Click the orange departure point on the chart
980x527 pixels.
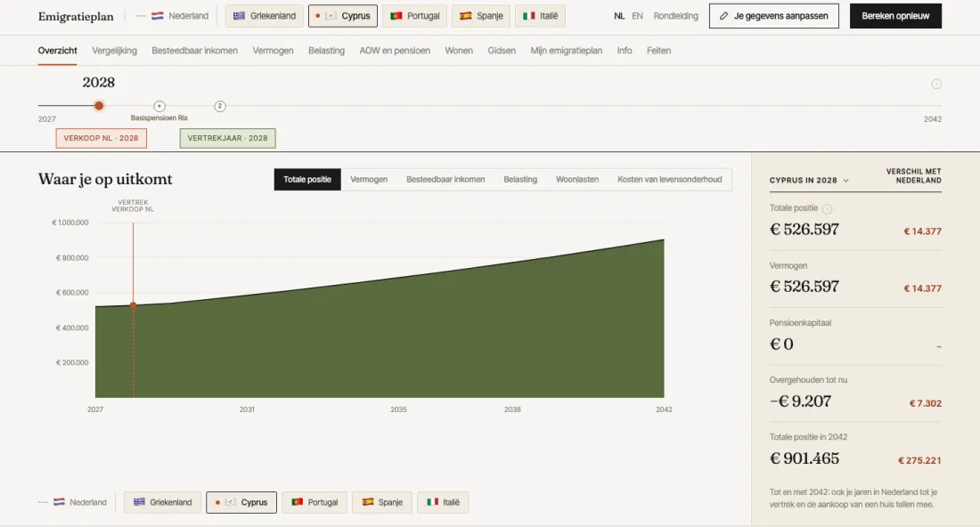pyautogui.click(x=133, y=305)
